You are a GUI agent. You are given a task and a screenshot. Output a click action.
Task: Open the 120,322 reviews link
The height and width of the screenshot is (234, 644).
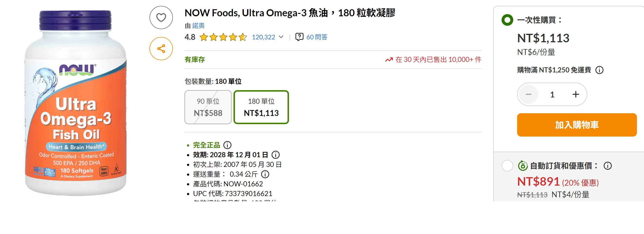coord(263,37)
